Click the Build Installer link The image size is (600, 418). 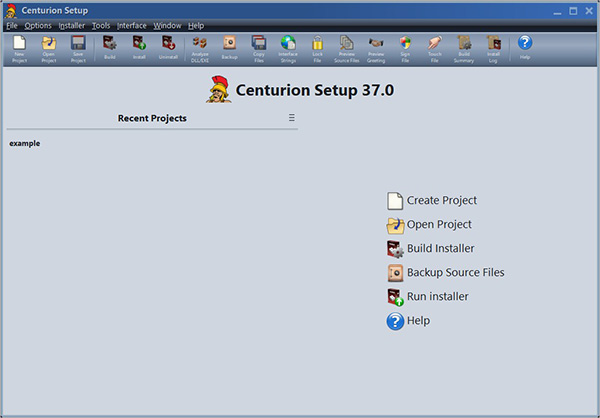click(x=430, y=249)
